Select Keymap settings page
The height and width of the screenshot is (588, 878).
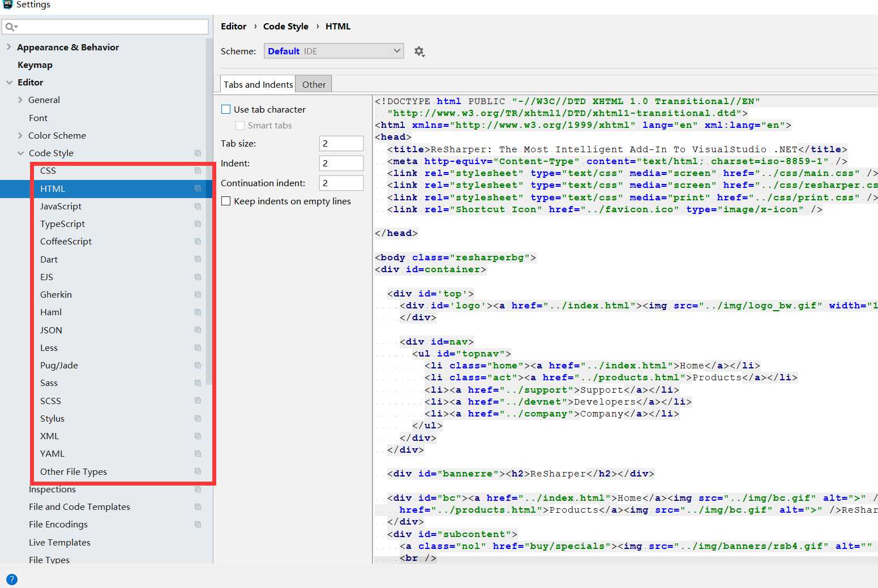[x=35, y=65]
